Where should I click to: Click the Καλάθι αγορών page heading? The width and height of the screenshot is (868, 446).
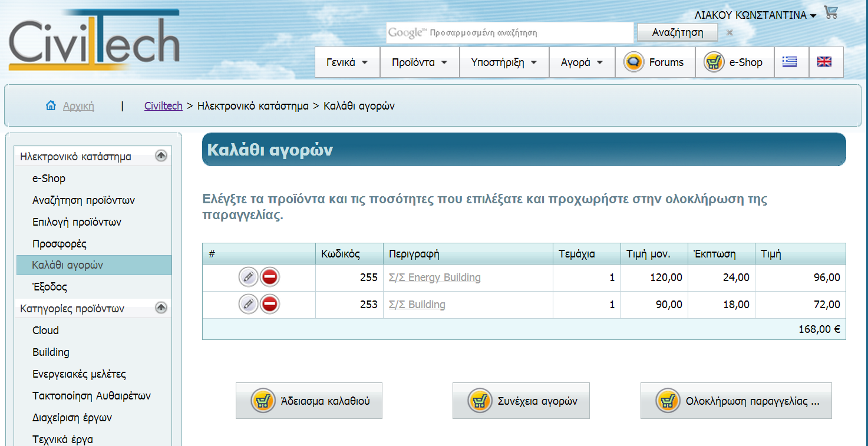[270, 150]
